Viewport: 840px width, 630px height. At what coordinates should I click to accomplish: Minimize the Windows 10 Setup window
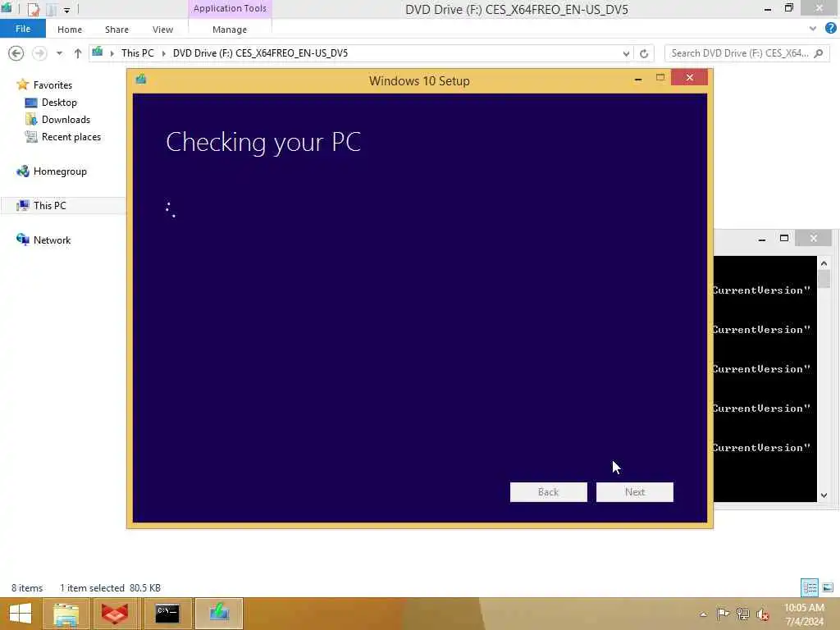click(x=637, y=79)
